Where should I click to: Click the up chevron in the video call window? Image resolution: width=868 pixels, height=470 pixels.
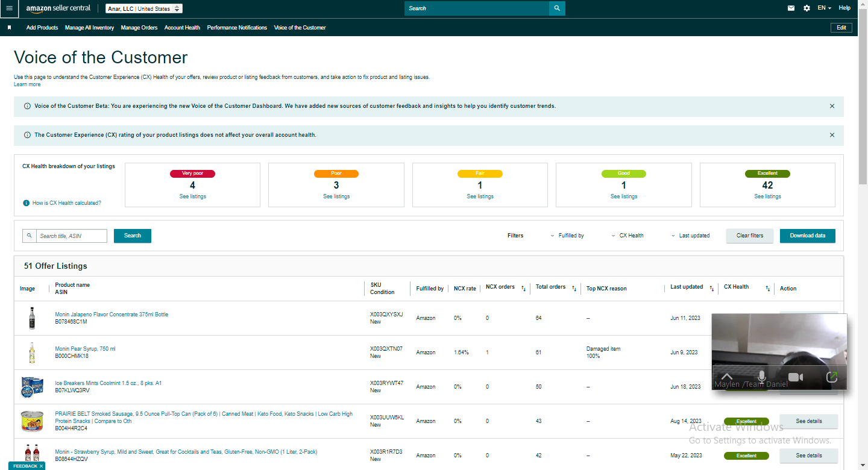click(727, 377)
